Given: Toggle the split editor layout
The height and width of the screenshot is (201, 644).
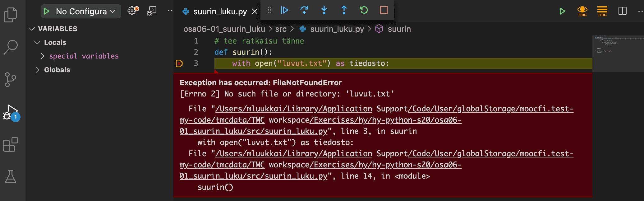Looking at the screenshot, I should pyautogui.click(x=623, y=11).
